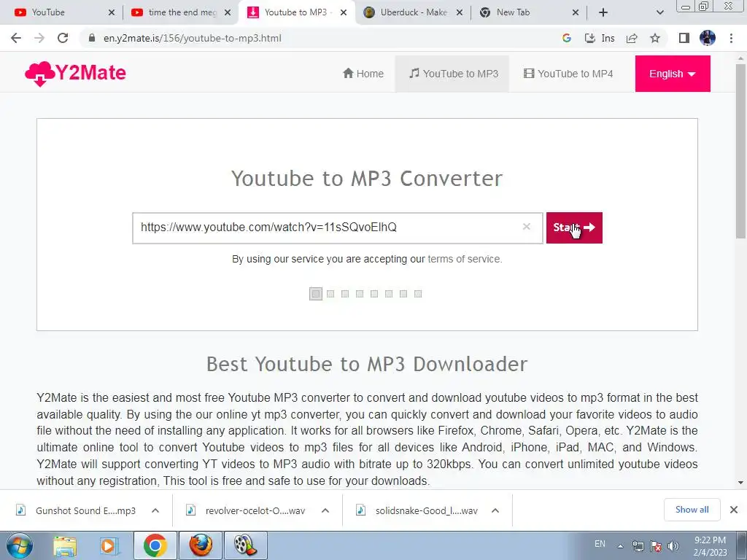The height and width of the screenshot is (560, 747).
Task: Open a new tab with plus button
Action: tap(603, 12)
